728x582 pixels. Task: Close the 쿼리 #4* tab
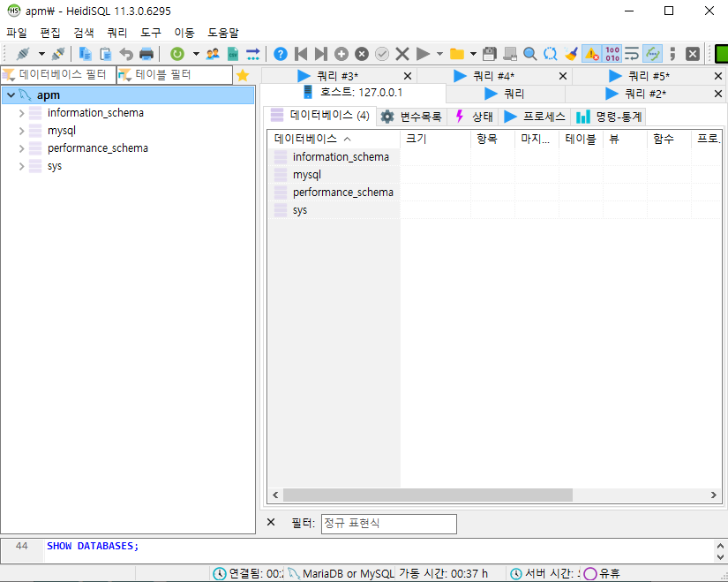(x=563, y=76)
